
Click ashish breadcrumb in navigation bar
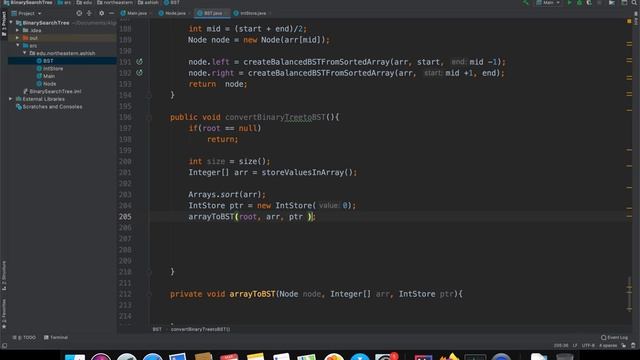149,2
